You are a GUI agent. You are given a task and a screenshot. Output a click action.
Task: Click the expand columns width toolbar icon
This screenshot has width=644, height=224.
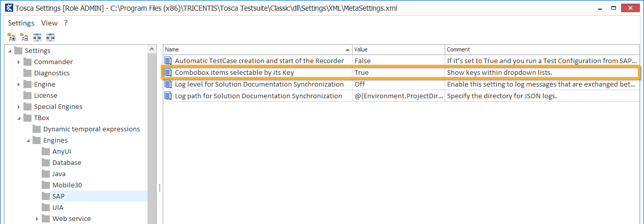[x=37, y=37]
